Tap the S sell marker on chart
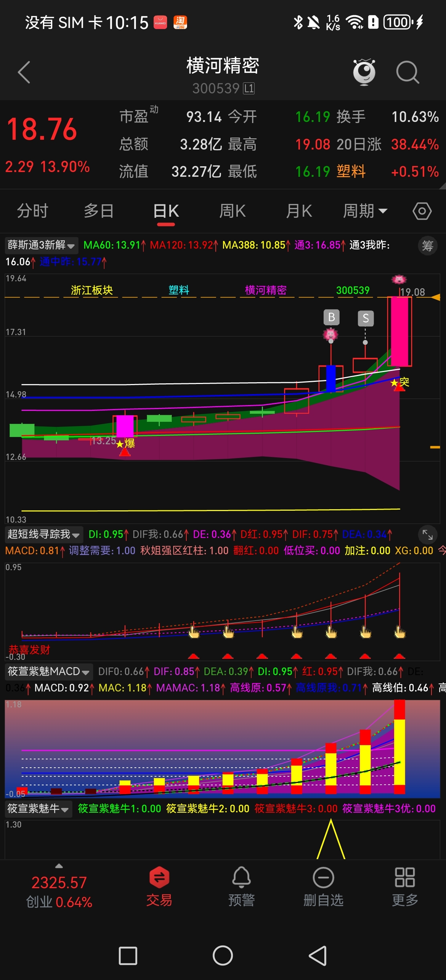 coord(365,318)
